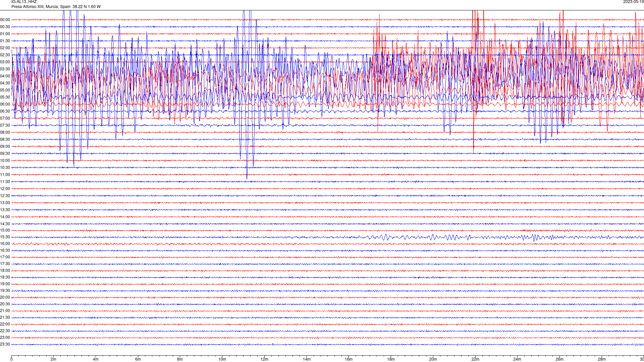
Task: Select the 22:30 time row label
Action: point(5,331)
